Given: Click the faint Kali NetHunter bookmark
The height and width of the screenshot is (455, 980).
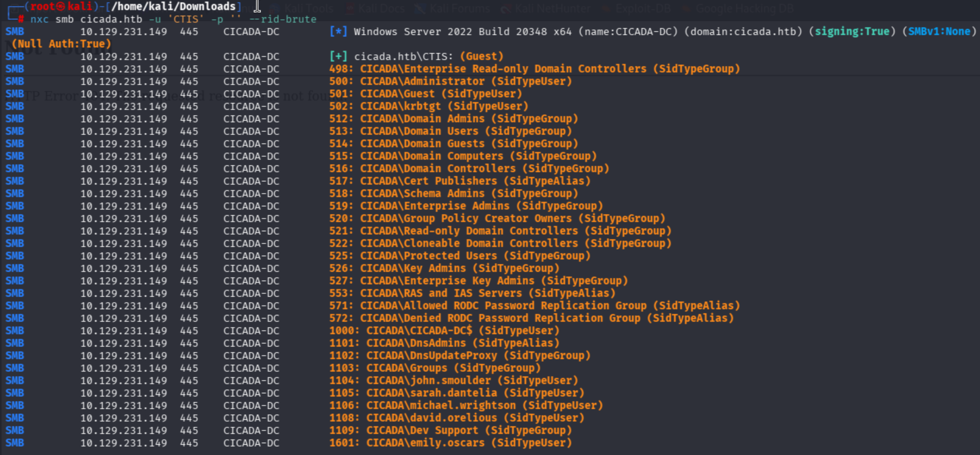Looking at the screenshot, I should click(552, 8).
